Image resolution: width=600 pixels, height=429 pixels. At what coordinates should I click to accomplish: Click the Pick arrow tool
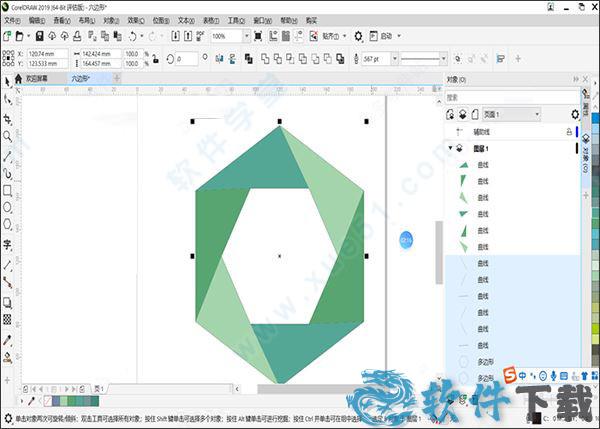pyautogui.click(x=7, y=82)
